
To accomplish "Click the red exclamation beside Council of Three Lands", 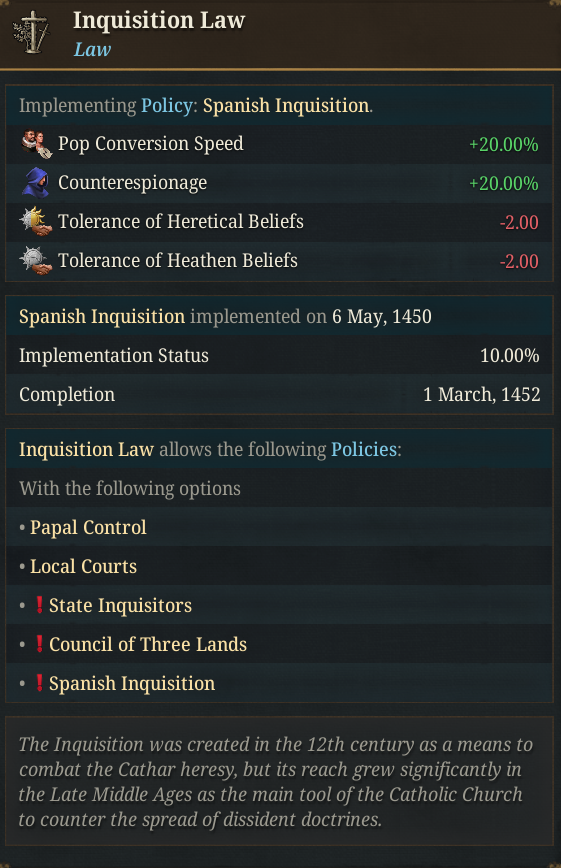I will point(39,644).
